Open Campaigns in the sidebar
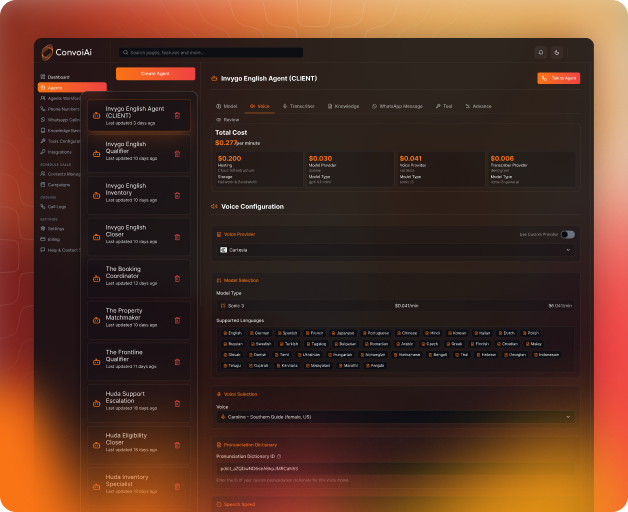The width and height of the screenshot is (628, 512). (55, 185)
